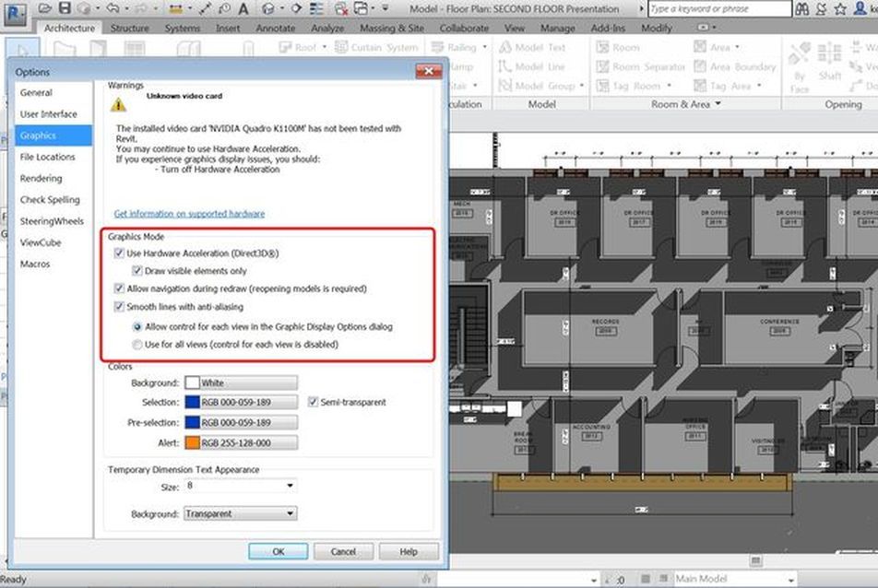Image resolution: width=878 pixels, height=588 pixels.
Task: Click the Close Hidden Windows icon
Action: point(340,8)
